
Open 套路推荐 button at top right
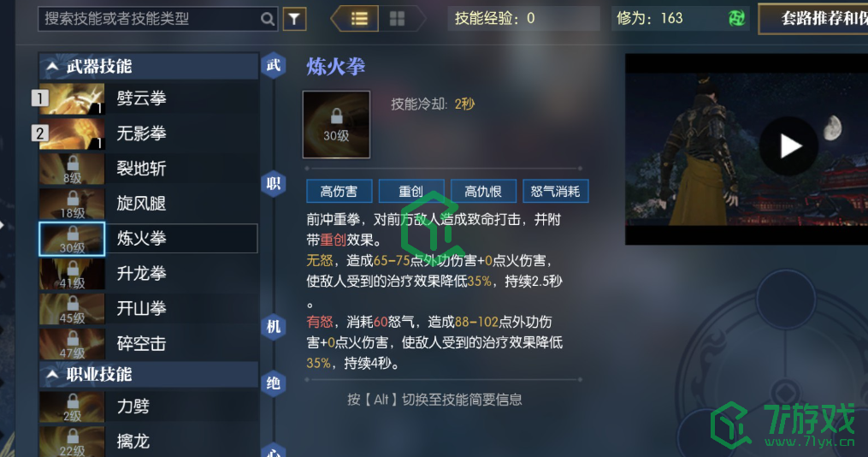[x=813, y=19]
